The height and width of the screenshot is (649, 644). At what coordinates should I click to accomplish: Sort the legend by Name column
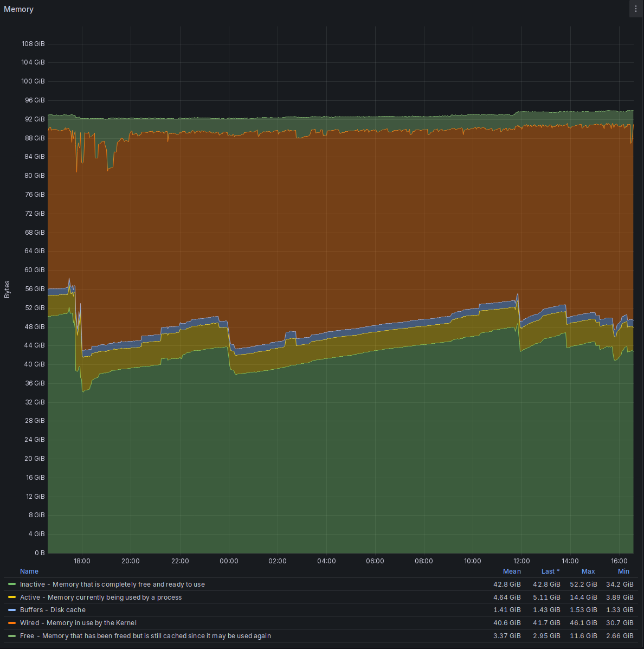click(29, 571)
